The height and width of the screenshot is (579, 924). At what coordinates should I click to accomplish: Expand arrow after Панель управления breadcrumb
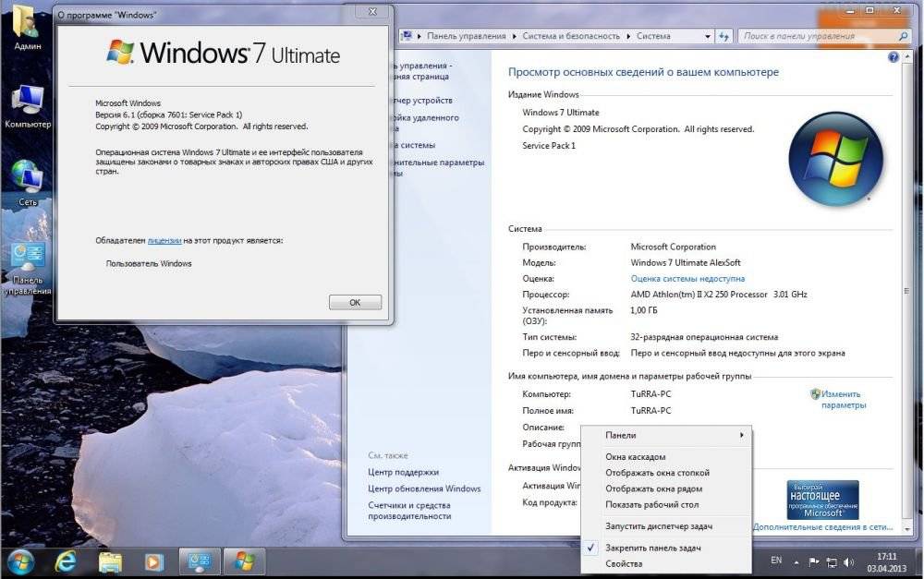pyautogui.click(x=514, y=37)
